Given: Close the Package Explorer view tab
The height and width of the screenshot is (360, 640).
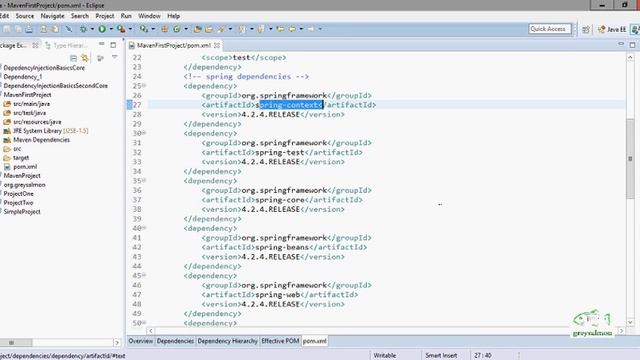Looking at the screenshot, I should click(x=35, y=45).
